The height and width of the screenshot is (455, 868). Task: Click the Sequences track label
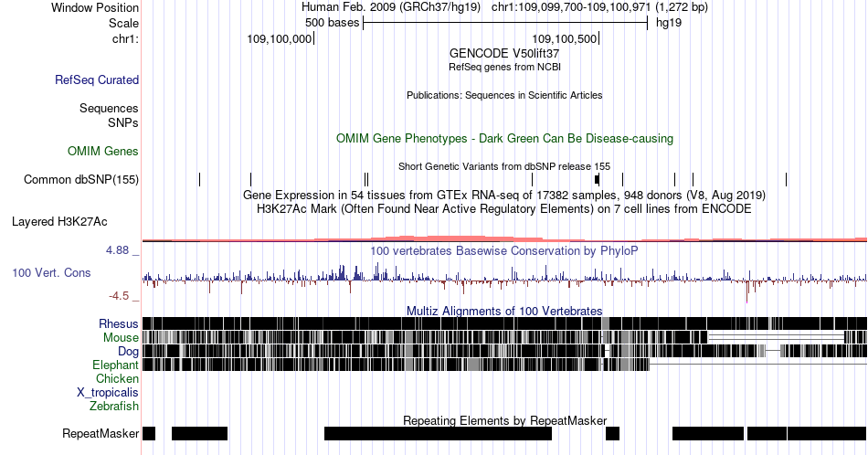pos(109,108)
